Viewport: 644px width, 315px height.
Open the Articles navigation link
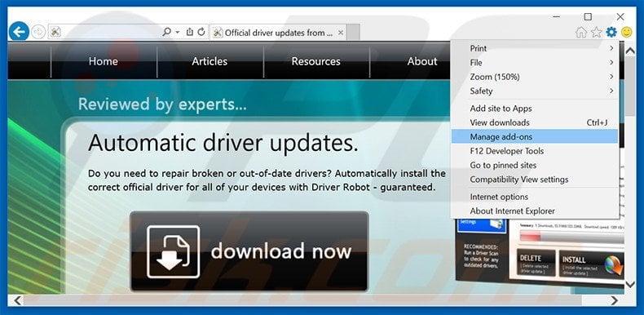tap(210, 61)
